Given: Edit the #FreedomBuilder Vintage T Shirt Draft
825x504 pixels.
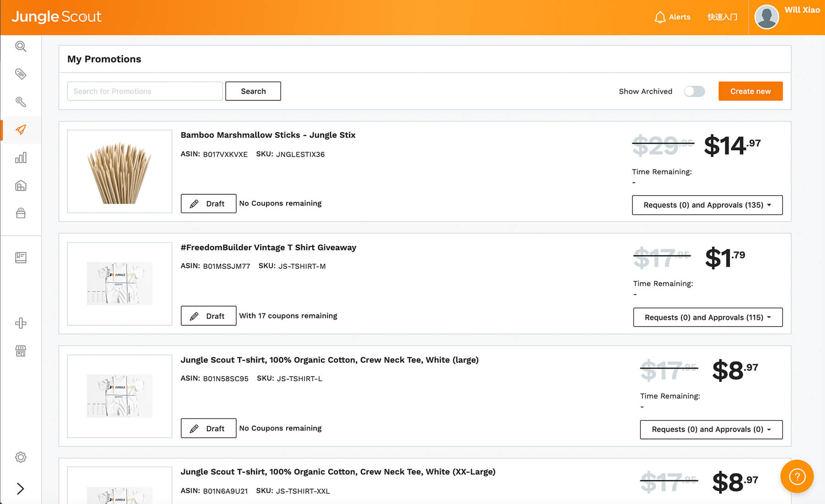Looking at the screenshot, I should click(x=209, y=316).
